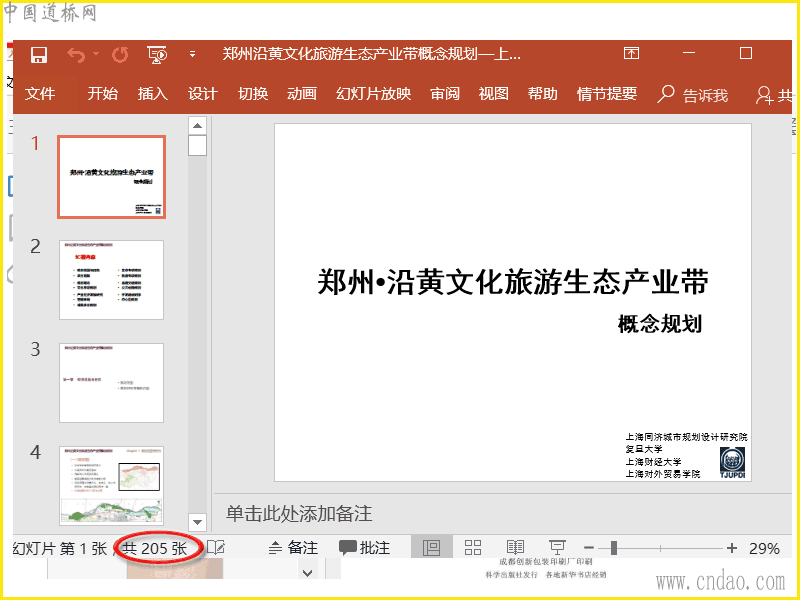Viewport: 800px width, 600px height.
Task: Open the 动画 ribbon tab
Action: click(302, 94)
